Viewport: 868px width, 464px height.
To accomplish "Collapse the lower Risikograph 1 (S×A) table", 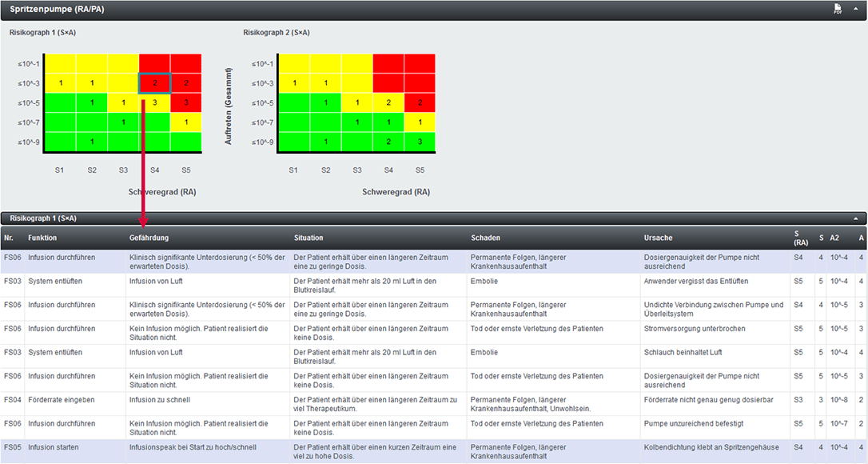I will [855, 217].
